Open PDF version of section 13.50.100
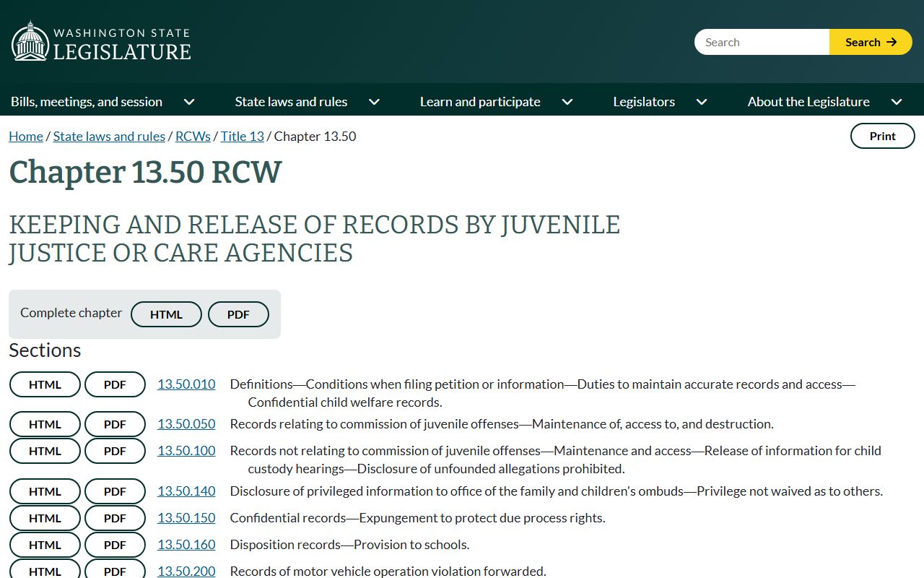924x578 pixels. [115, 451]
